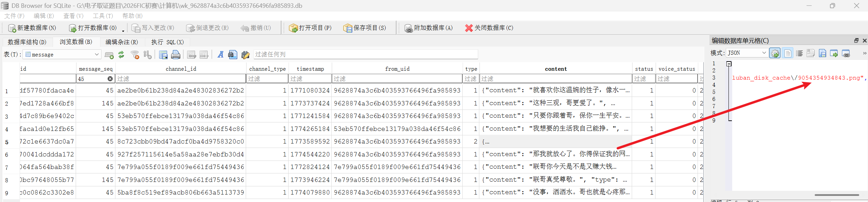Viewport: 868px width, 202px height.
Task: Click Attach Database (附加数据库) button
Action: (x=428, y=28)
